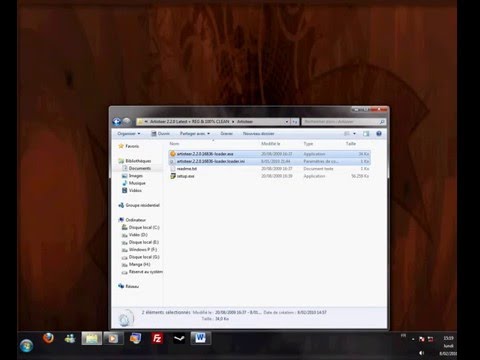Open Vidéo (D:) drive in sidebar
This screenshot has height=360, width=480.
pos(138,235)
